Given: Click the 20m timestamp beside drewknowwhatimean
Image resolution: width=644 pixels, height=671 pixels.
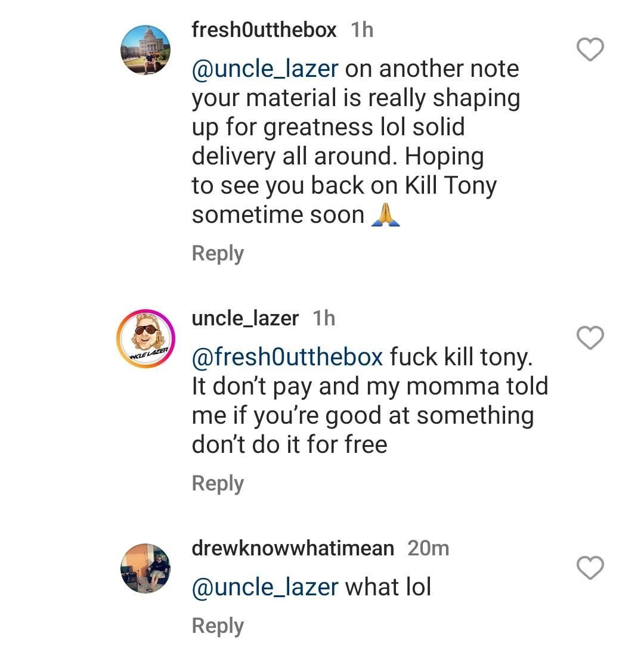Looking at the screenshot, I should point(428,548).
